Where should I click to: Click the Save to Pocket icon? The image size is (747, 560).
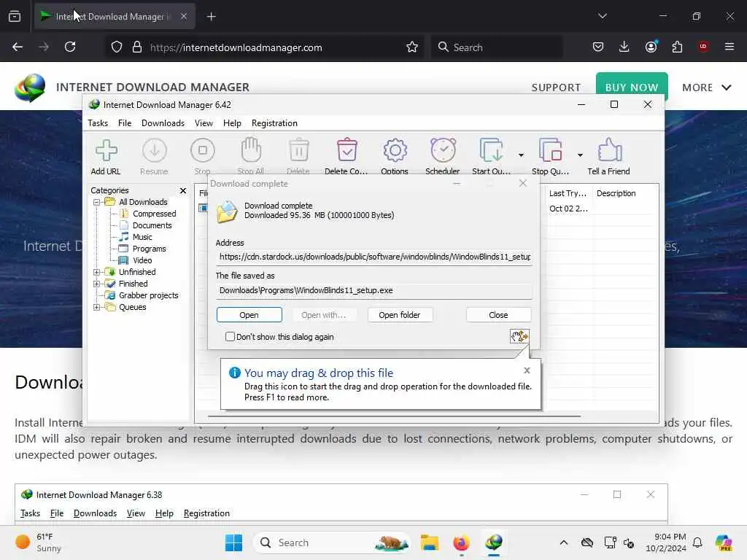[598, 47]
